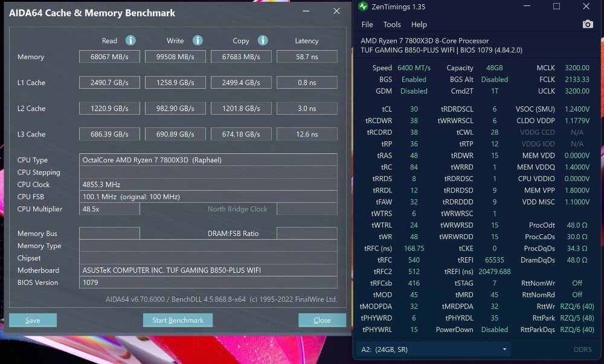This screenshot has height=364, width=604.
Task: Click AMD Ryzen 7 7800X3D processor name
Action: coord(425,40)
